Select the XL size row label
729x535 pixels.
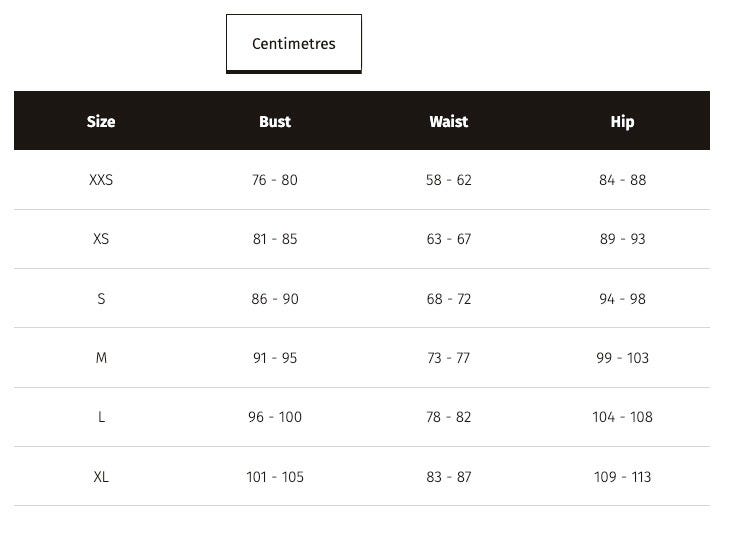101,477
